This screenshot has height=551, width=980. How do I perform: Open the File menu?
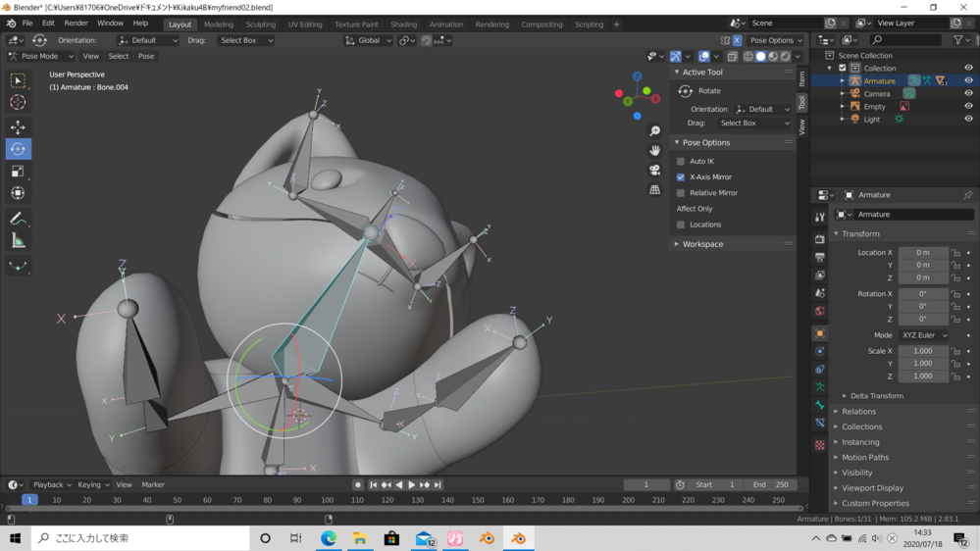click(27, 24)
